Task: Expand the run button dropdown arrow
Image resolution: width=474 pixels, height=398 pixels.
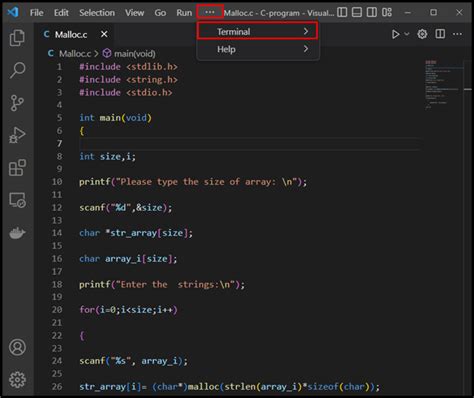Action: coord(407,34)
